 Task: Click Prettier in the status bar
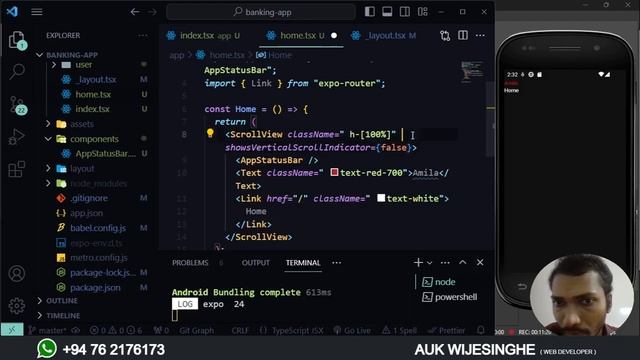pos(447,330)
